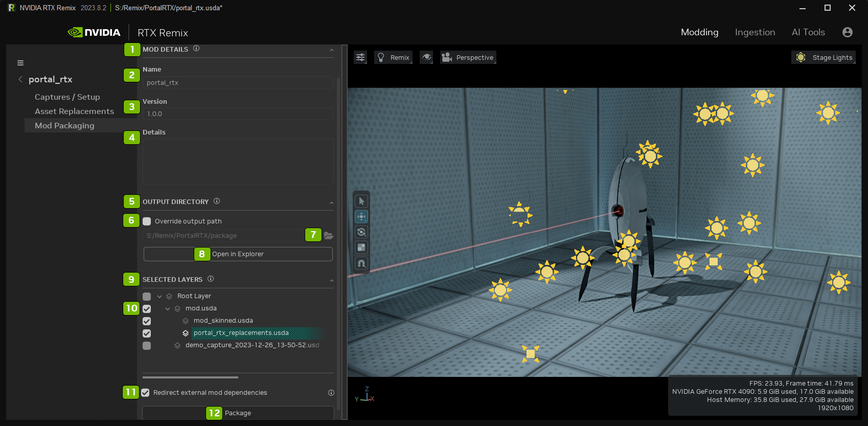Click into the Details text area
Screen dimensions: 868x426
pos(238,162)
